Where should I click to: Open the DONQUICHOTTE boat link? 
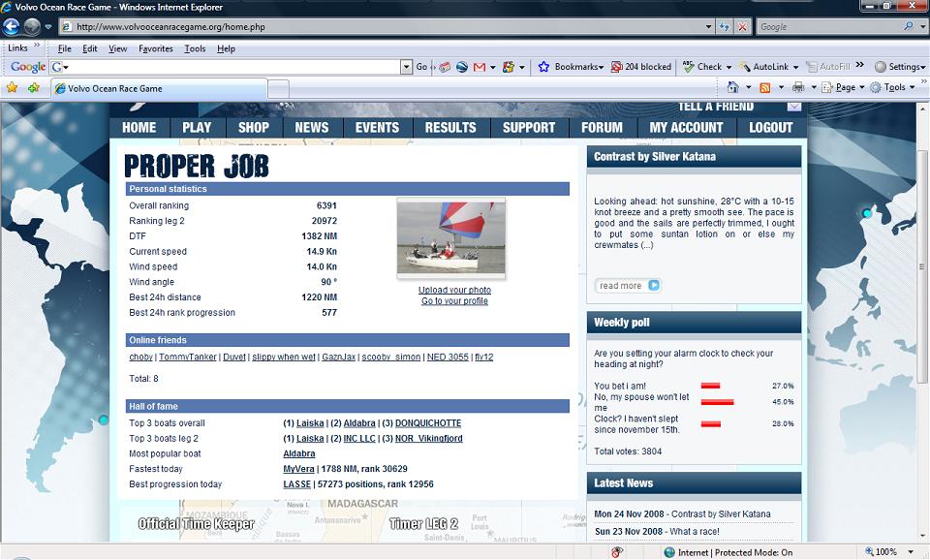click(428, 423)
